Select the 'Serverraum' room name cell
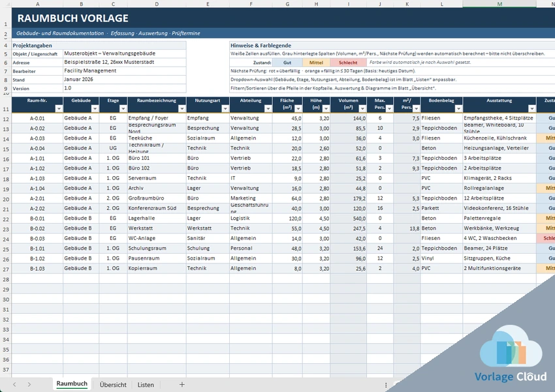Image resolution: width=555 pixels, height=392 pixels. [x=157, y=178]
